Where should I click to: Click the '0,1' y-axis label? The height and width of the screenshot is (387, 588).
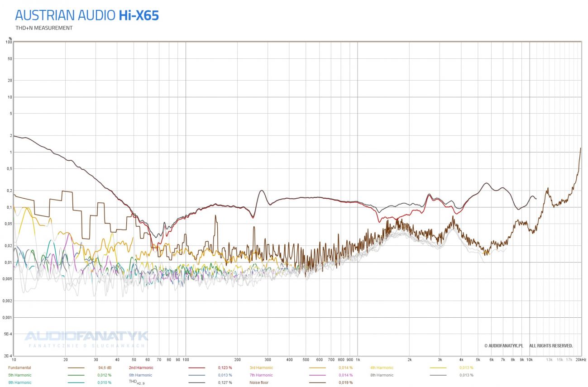coord(9,207)
